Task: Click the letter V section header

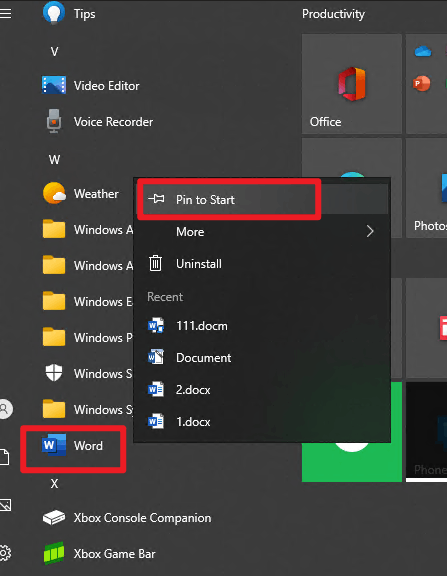Action: (54, 51)
